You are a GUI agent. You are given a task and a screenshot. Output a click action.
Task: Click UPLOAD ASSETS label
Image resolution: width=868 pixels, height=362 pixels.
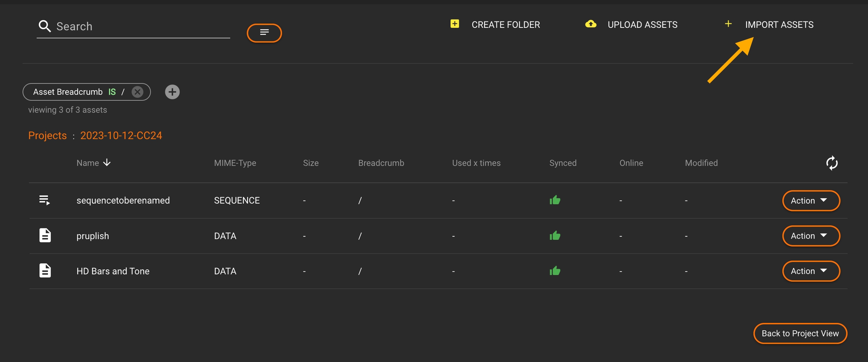coord(642,25)
